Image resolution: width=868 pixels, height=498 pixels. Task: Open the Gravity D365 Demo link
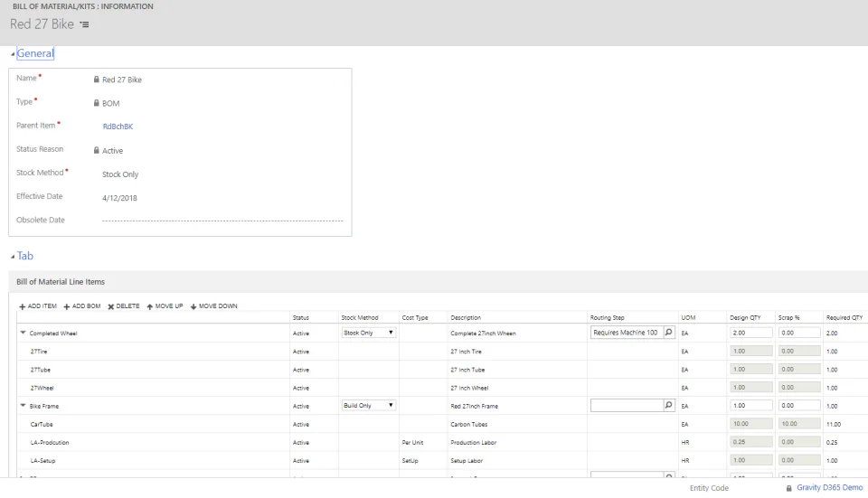(829, 487)
